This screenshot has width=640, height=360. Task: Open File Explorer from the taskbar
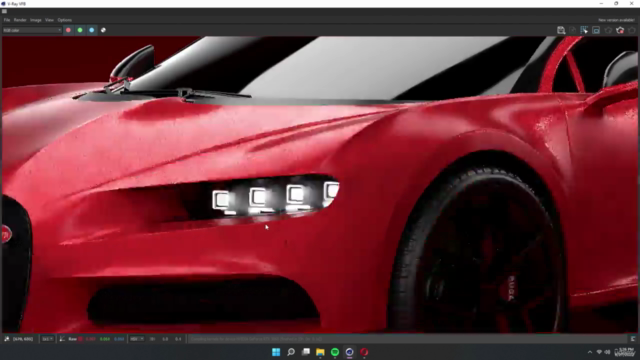pos(320,352)
